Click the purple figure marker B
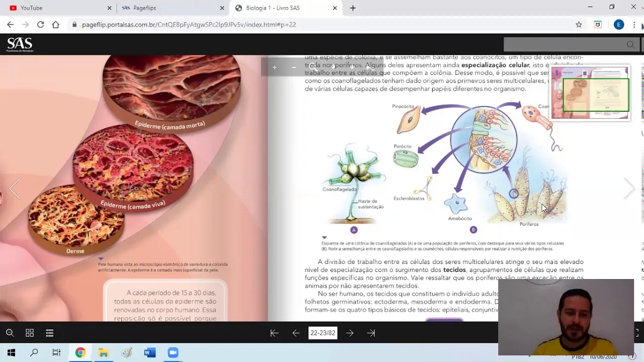 [x=473, y=230]
